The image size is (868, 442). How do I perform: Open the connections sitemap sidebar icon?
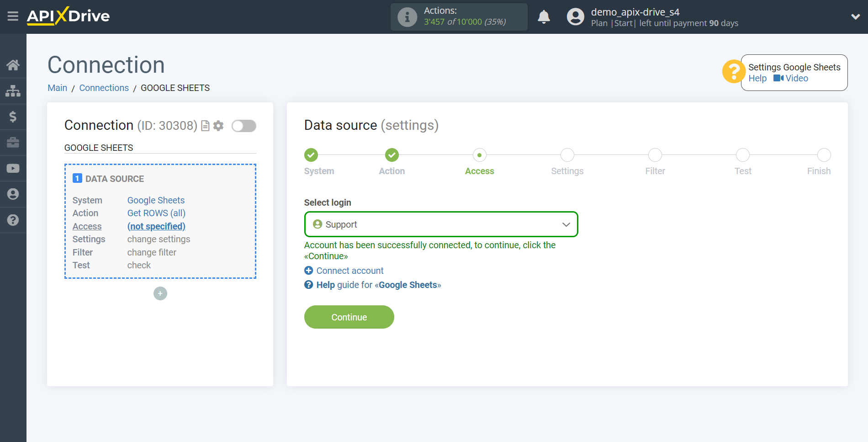coord(13,91)
